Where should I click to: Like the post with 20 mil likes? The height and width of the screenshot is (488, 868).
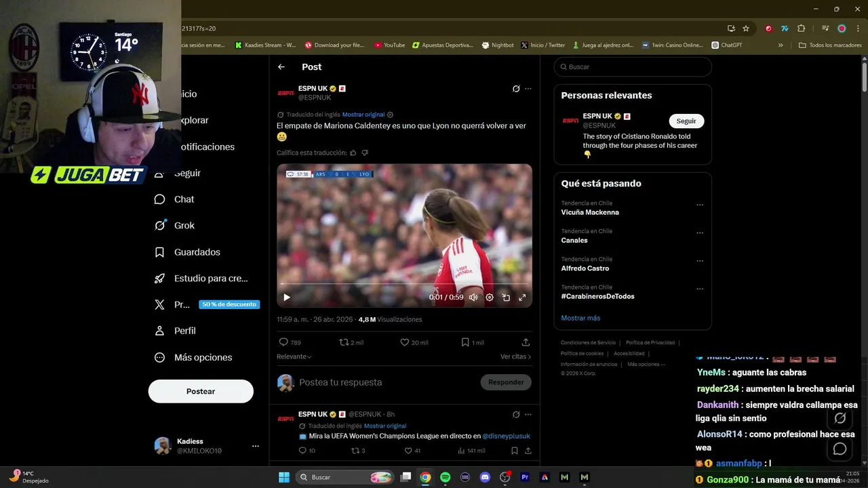point(414,342)
